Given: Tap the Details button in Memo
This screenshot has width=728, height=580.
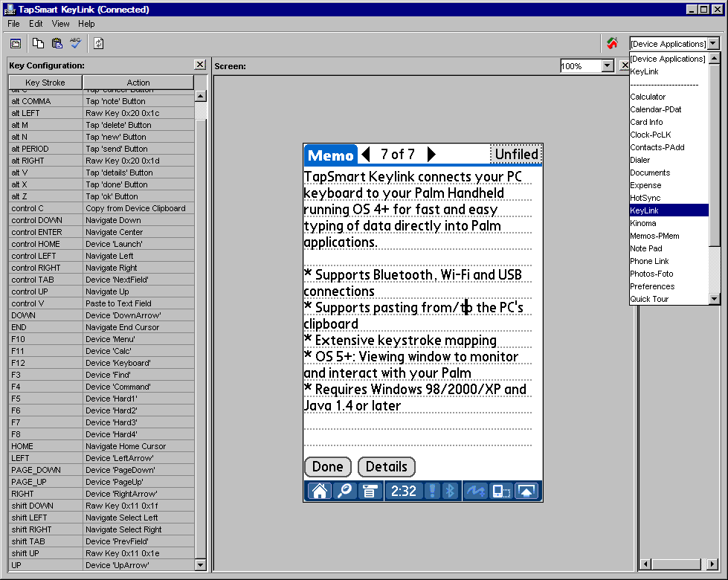Looking at the screenshot, I should point(386,467).
